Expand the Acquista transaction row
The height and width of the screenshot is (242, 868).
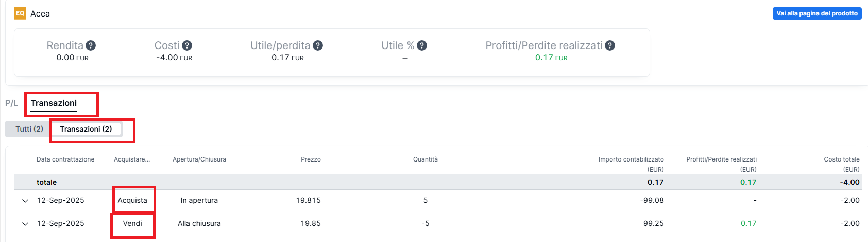tap(25, 201)
